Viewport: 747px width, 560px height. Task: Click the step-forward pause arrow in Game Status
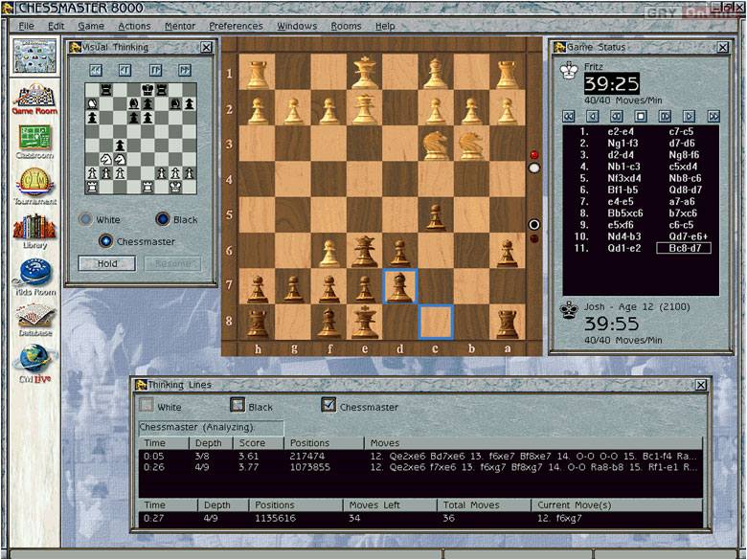665,116
